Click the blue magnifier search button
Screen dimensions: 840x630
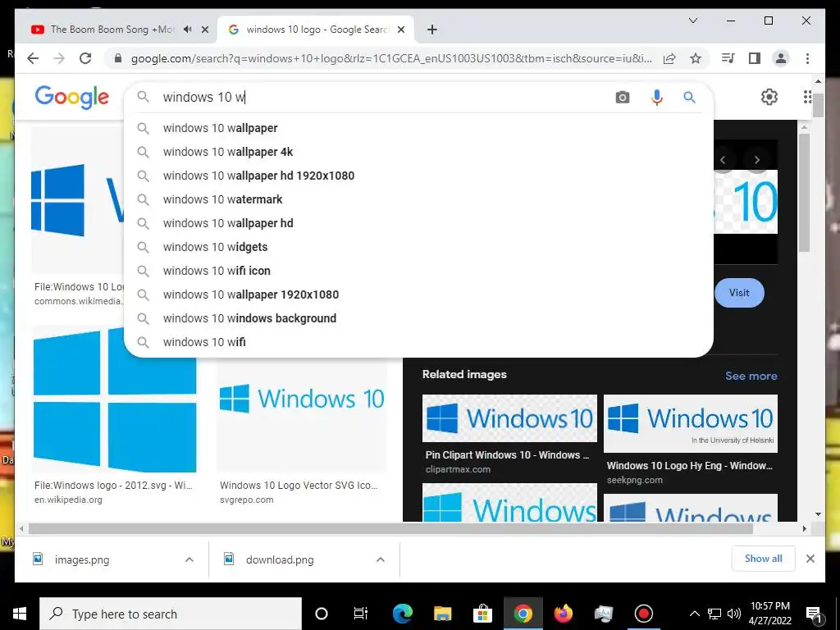click(689, 97)
